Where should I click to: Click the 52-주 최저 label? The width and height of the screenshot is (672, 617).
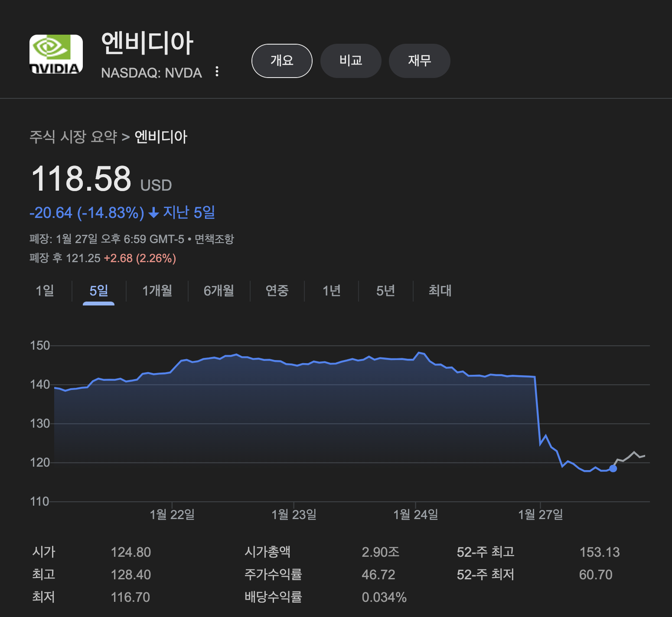tap(486, 575)
